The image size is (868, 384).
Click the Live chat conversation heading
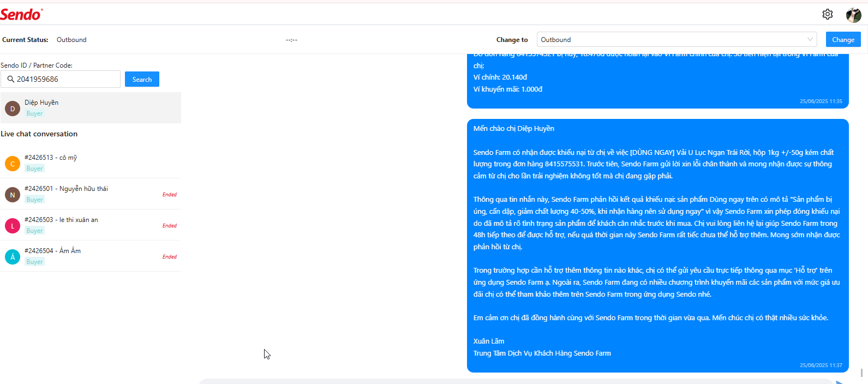coord(39,134)
